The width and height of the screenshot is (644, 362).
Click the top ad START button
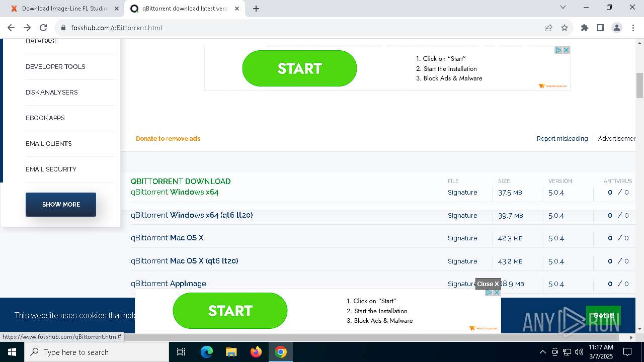(299, 68)
